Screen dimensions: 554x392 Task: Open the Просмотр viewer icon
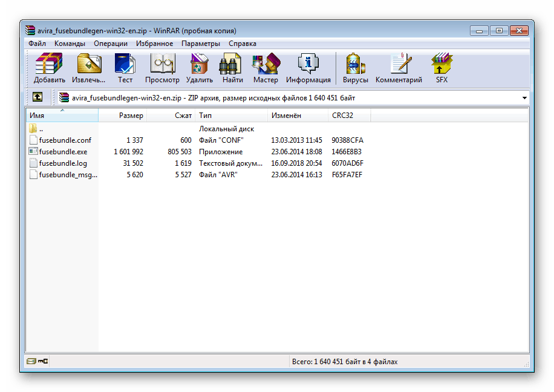(x=162, y=68)
